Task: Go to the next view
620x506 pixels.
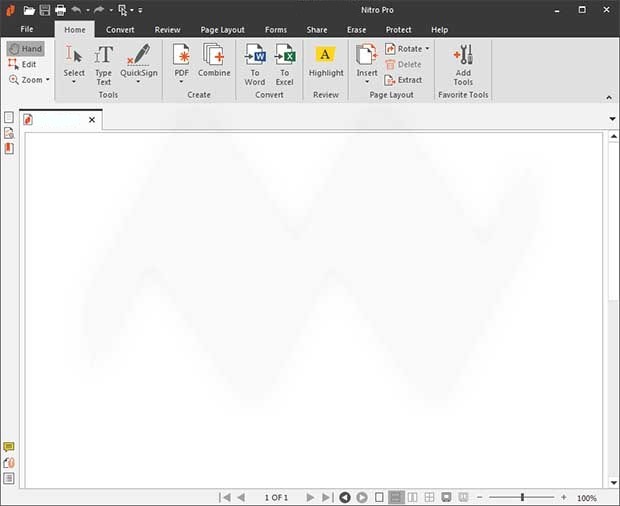Action: (361, 497)
